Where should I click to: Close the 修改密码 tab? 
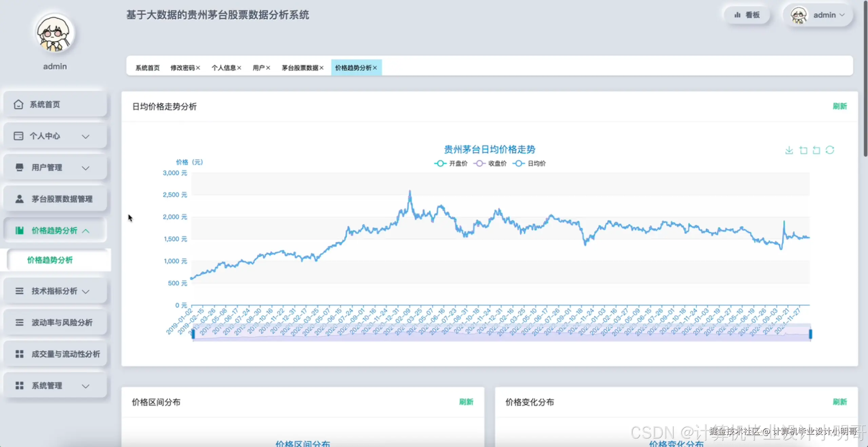pos(198,68)
